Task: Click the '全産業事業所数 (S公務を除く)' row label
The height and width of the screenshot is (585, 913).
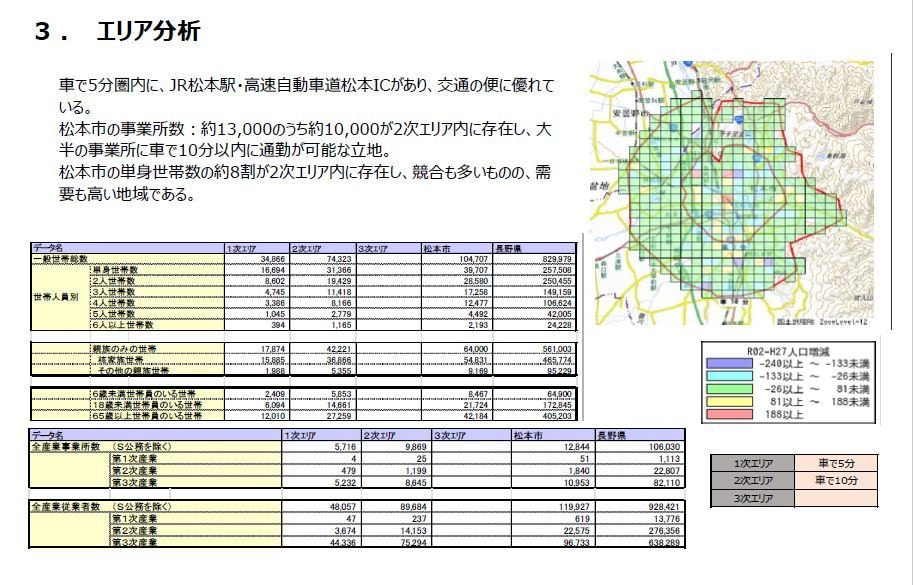Action: (101, 446)
